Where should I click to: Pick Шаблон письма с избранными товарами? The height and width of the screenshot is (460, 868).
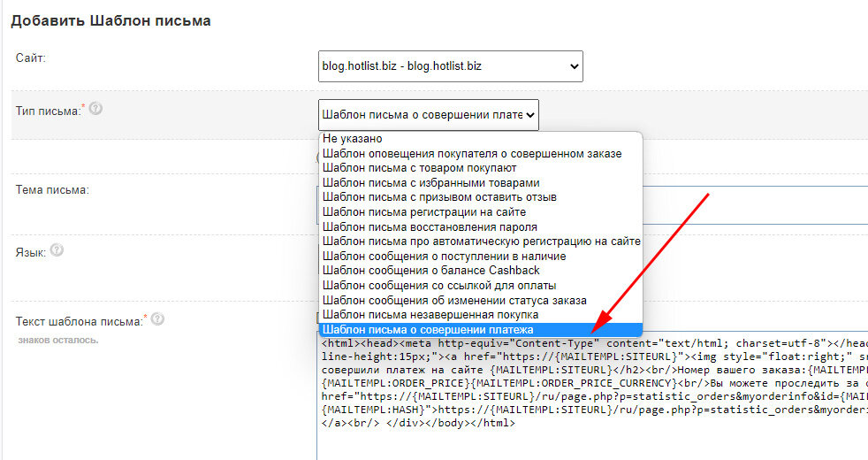click(430, 182)
